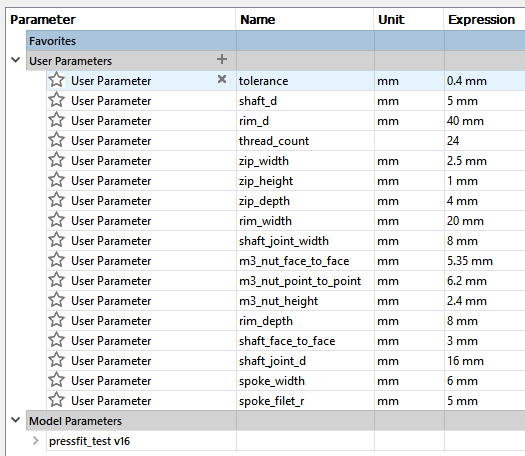
Task: Toggle favorite star for zip_width
Action: coord(56,160)
